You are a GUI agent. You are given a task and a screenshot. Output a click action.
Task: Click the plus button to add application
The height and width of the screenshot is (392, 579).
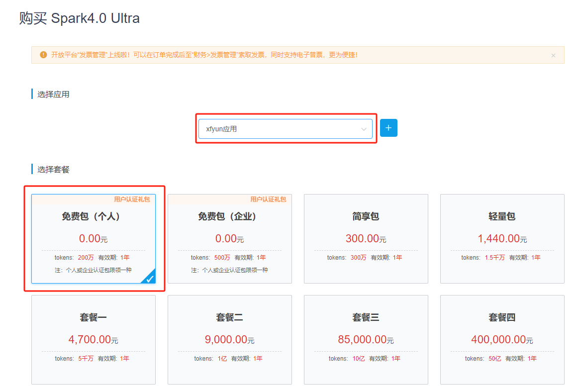click(388, 128)
